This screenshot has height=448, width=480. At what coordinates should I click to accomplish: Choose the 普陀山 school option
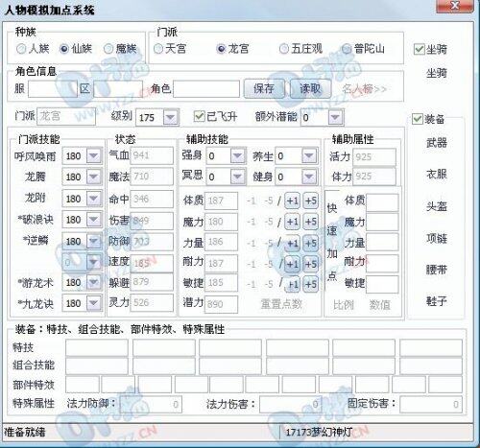pyautogui.click(x=347, y=49)
